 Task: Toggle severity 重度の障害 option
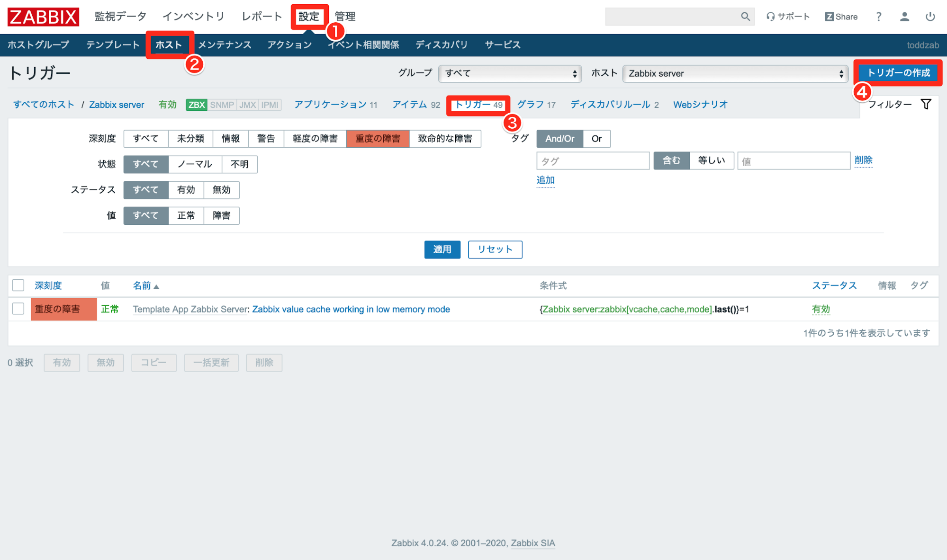378,139
